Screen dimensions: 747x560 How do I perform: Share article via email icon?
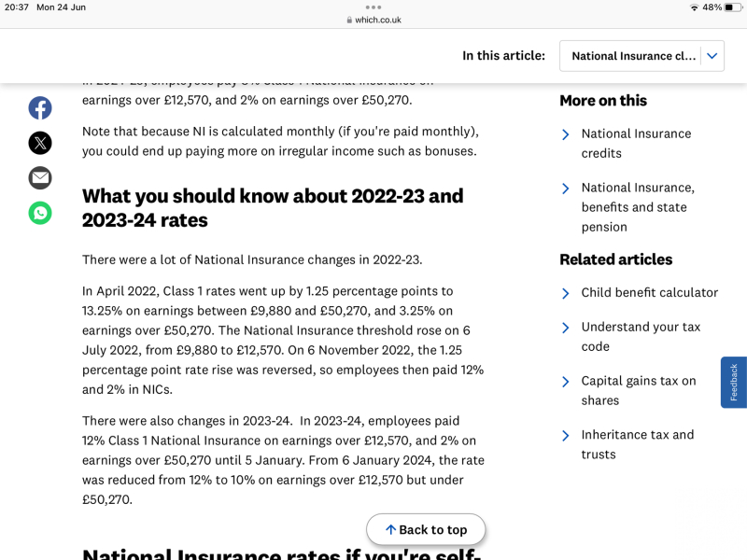(x=40, y=178)
